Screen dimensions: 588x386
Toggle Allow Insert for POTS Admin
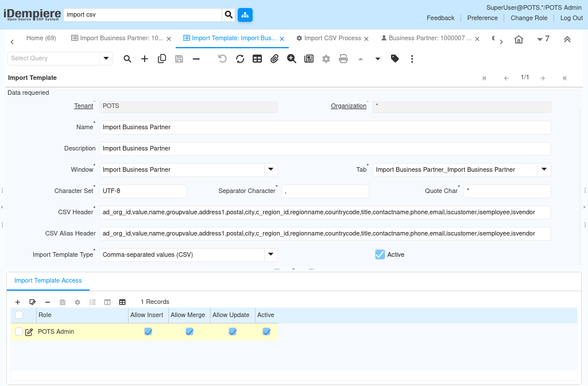[148, 331]
